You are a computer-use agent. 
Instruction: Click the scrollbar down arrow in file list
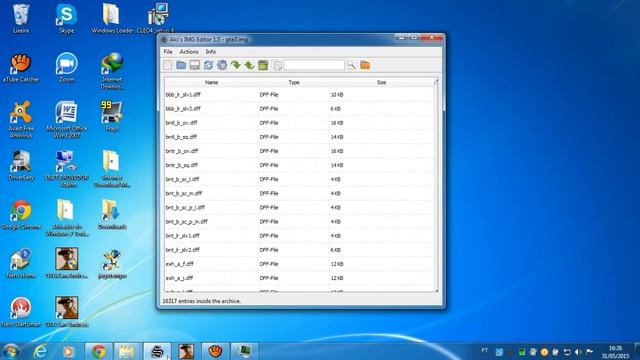(x=436, y=290)
